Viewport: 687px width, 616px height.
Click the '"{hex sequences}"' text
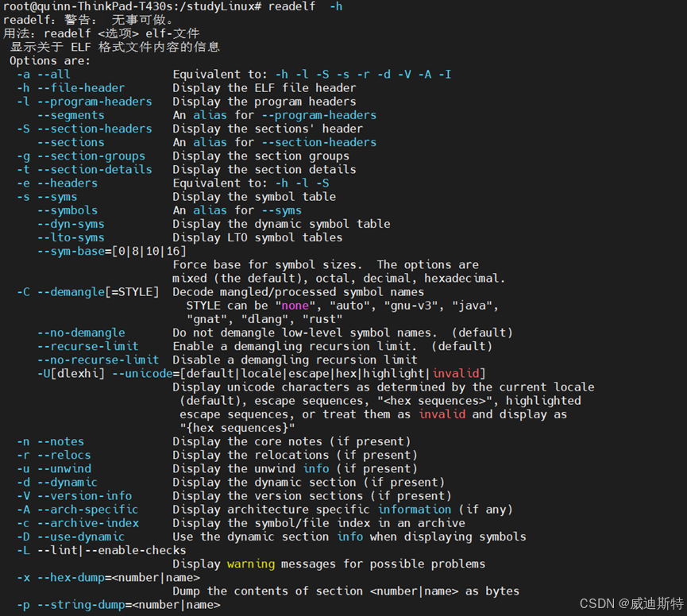coord(237,428)
